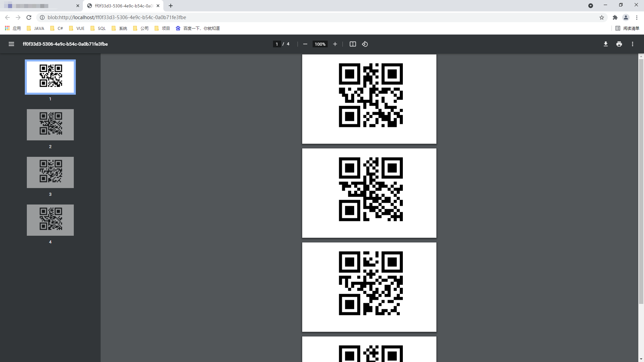
Task: Zoom out the PDF view
Action: pos(305,44)
